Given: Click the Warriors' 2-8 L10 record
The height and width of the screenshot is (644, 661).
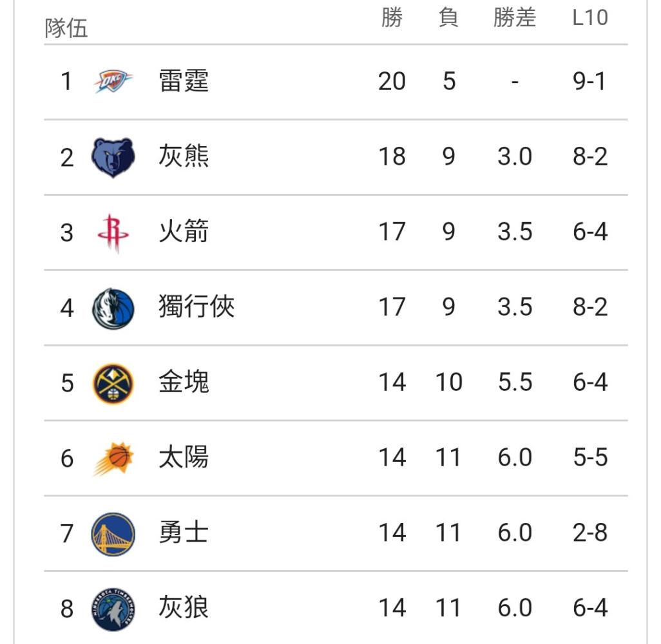Looking at the screenshot, I should point(589,533).
